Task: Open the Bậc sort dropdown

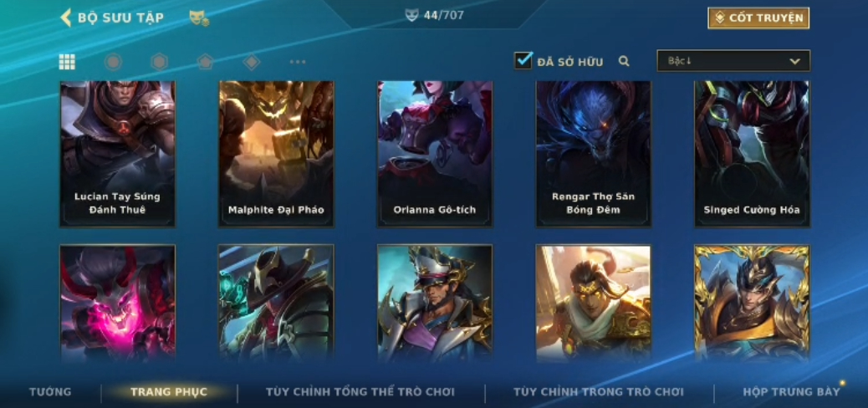Action: [733, 61]
